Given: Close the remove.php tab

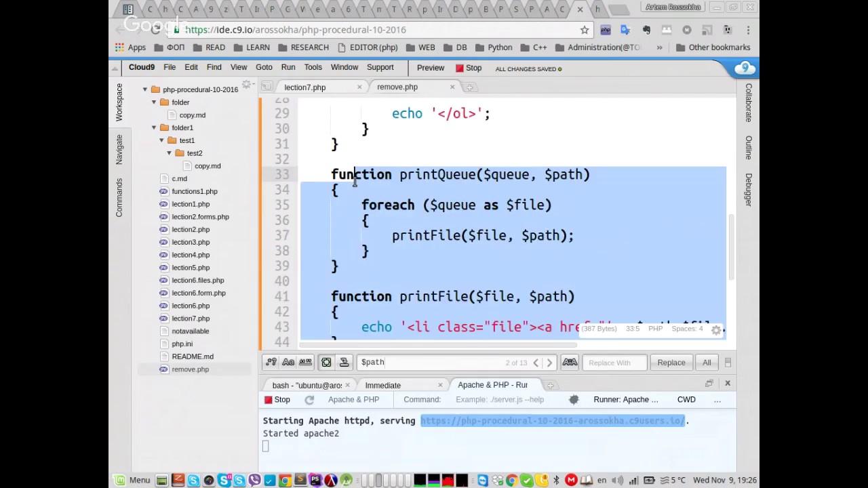Looking at the screenshot, I should click(x=452, y=87).
